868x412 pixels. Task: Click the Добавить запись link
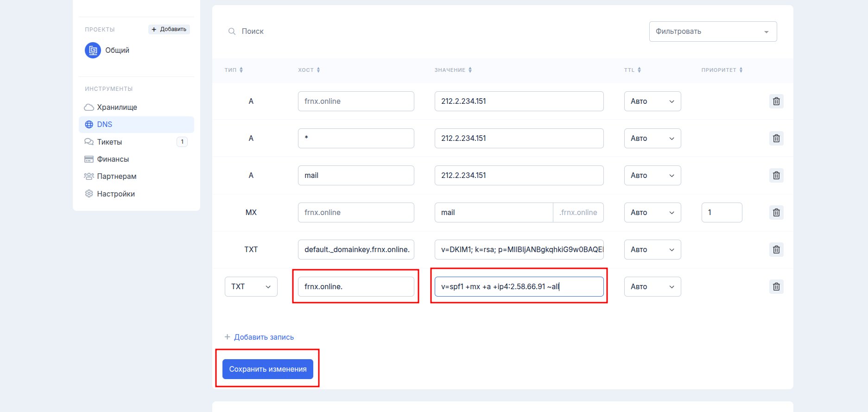point(263,337)
